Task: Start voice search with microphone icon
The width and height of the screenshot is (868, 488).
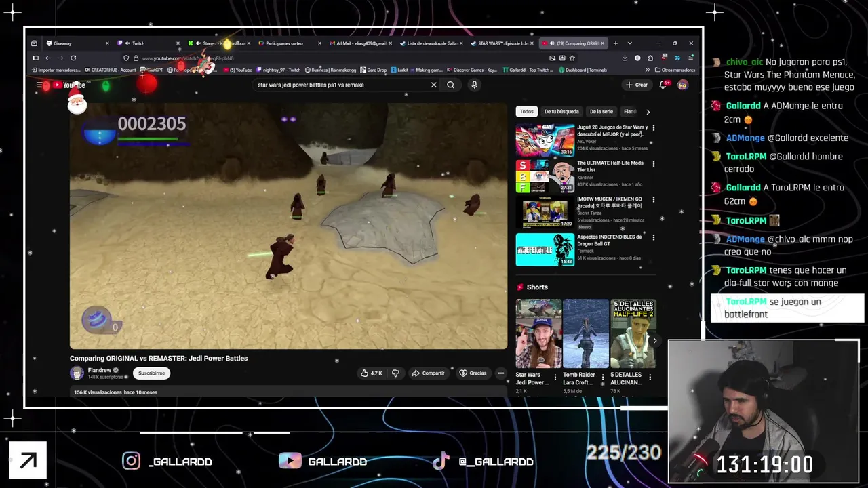Action: click(x=474, y=85)
